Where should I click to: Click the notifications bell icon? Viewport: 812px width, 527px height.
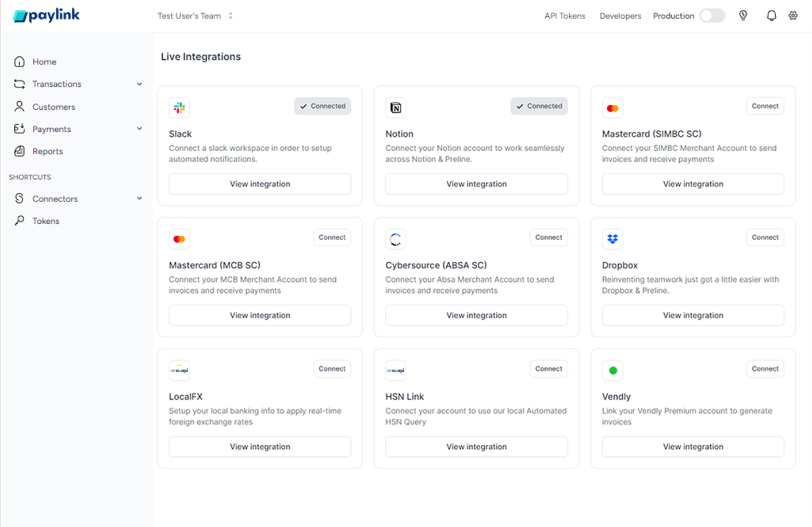coord(771,16)
